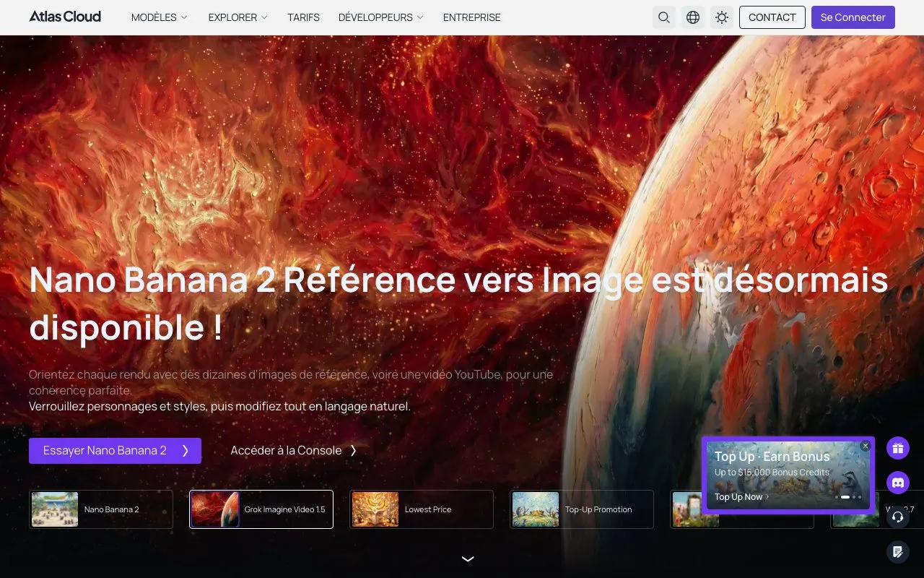
Task: Click the Nano Banana 2 hero headline
Action: tap(459, 303)
